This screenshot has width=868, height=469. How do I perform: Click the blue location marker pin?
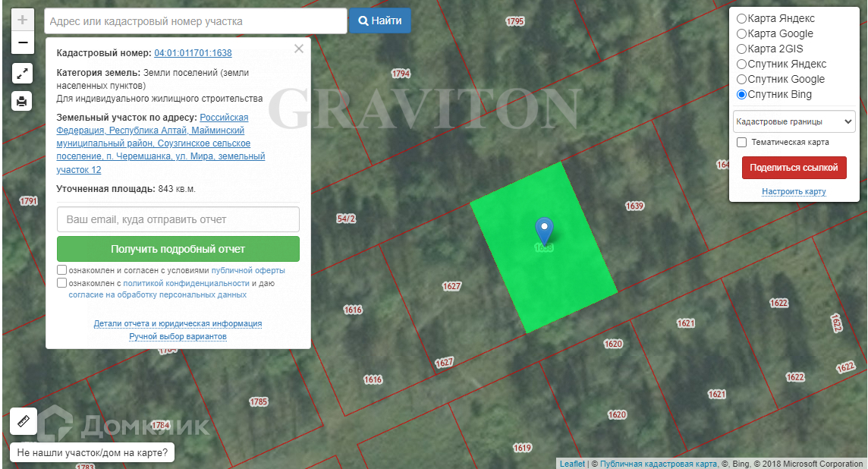pyautogui.click(x=544, y=231)
